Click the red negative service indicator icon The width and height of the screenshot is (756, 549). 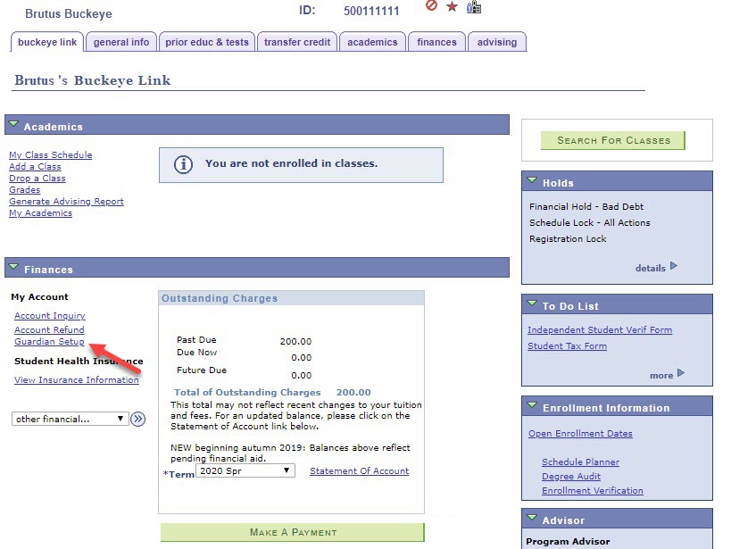[431, 5]
